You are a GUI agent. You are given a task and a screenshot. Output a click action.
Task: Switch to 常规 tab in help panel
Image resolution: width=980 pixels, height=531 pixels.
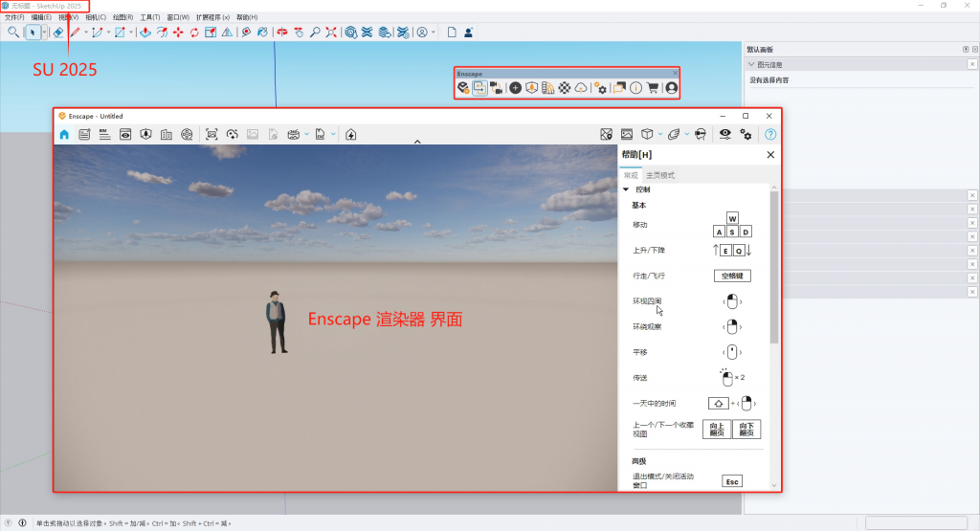pyautogui.click(x=631, y=175)
